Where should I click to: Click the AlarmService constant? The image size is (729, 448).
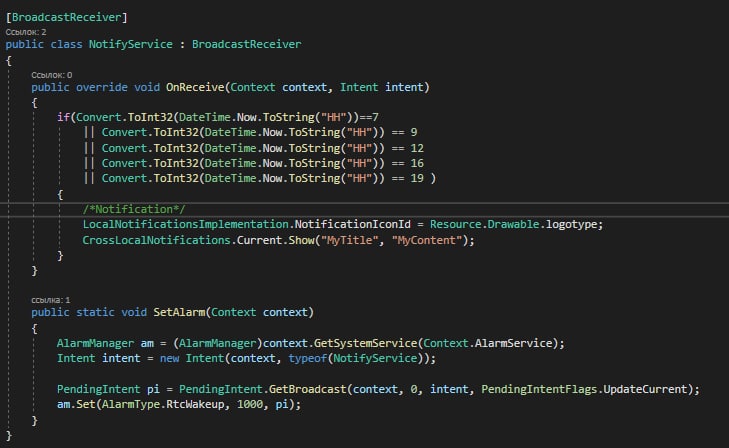(514, 343)
